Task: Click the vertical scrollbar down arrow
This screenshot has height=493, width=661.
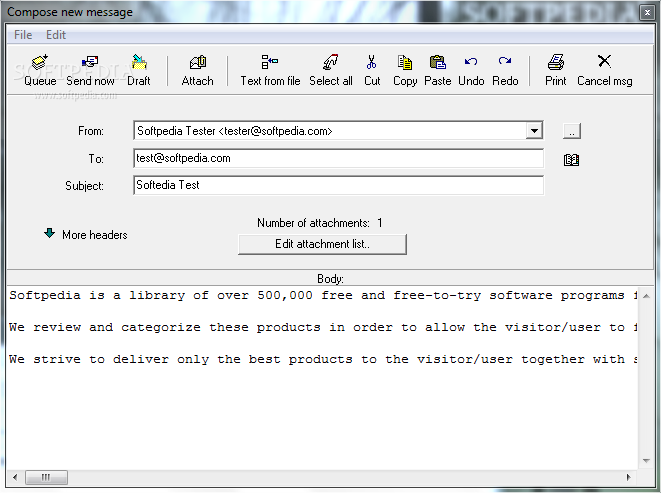Action: tap(646, 461)
